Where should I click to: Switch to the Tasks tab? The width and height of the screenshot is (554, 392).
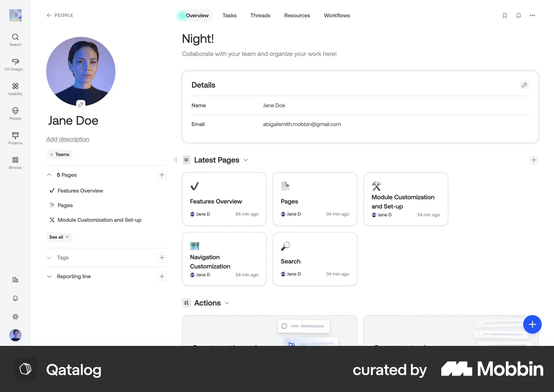(x=229, y=15)
